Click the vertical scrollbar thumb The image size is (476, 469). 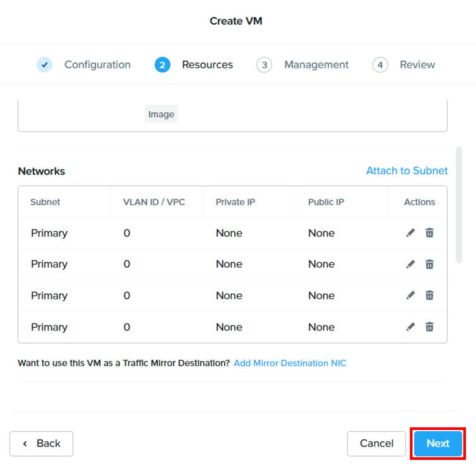(459, 205)
